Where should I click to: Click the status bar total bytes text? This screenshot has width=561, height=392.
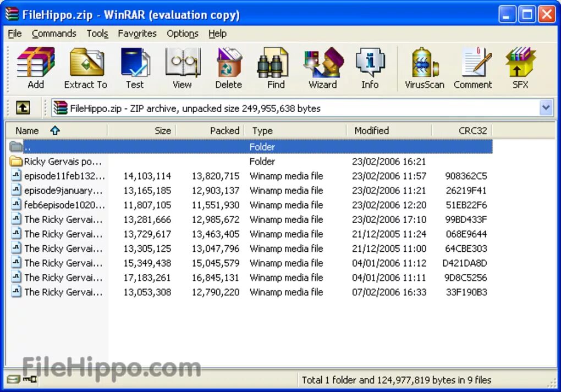[397, 380]
